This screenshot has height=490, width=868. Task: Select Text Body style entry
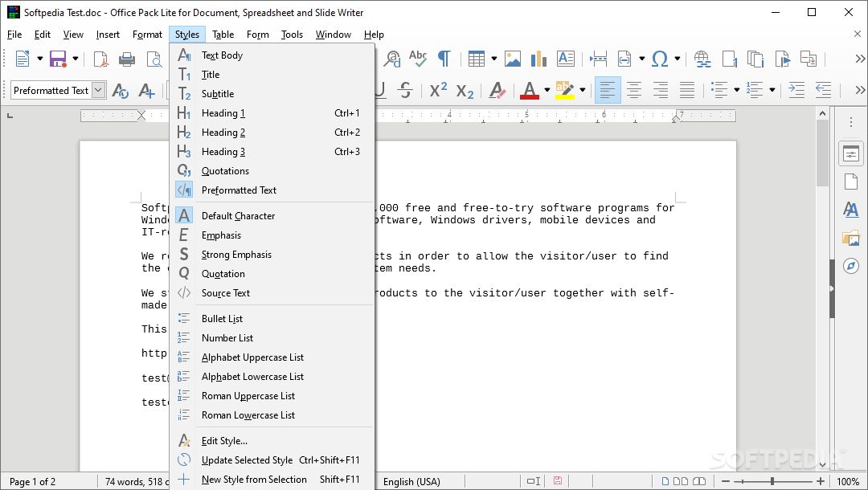point(272,55)
